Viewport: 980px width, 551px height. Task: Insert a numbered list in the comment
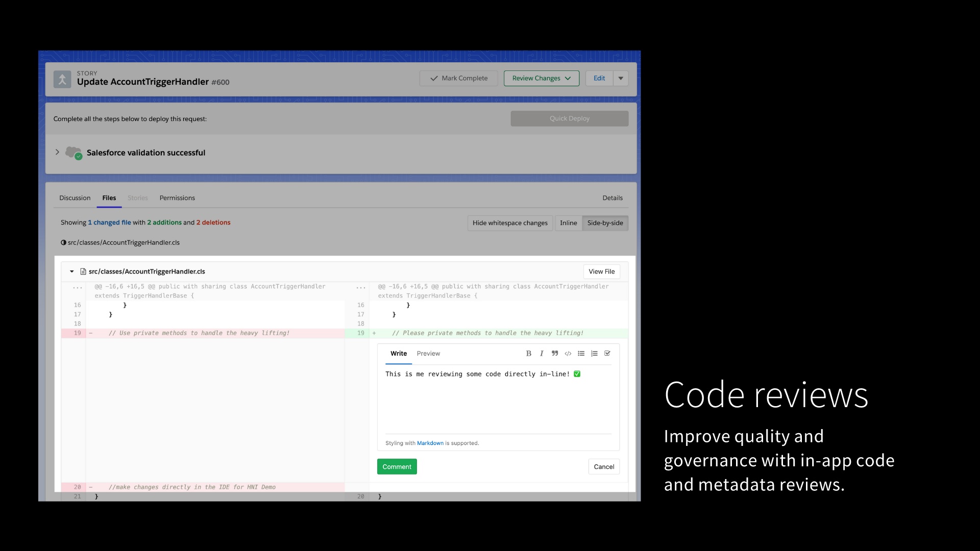click(594, 353)
